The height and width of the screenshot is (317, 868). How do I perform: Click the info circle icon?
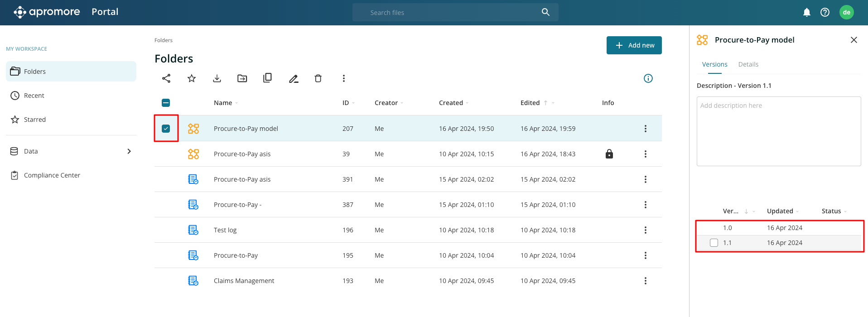coord(648,78)
